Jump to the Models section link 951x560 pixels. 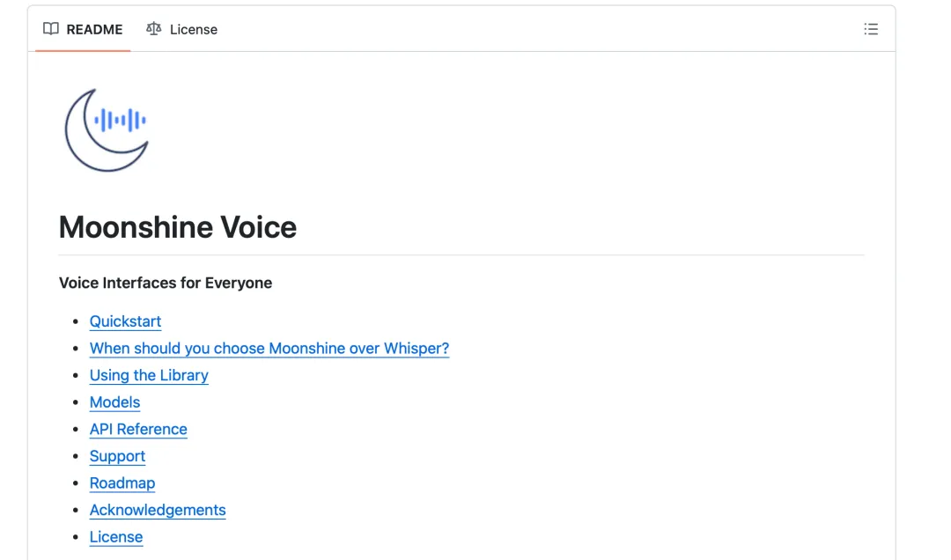[x=114, y=402]
